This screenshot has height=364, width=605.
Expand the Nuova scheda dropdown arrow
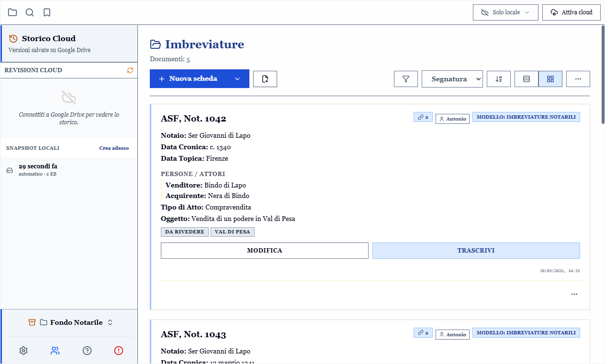(x=237, y=79)
